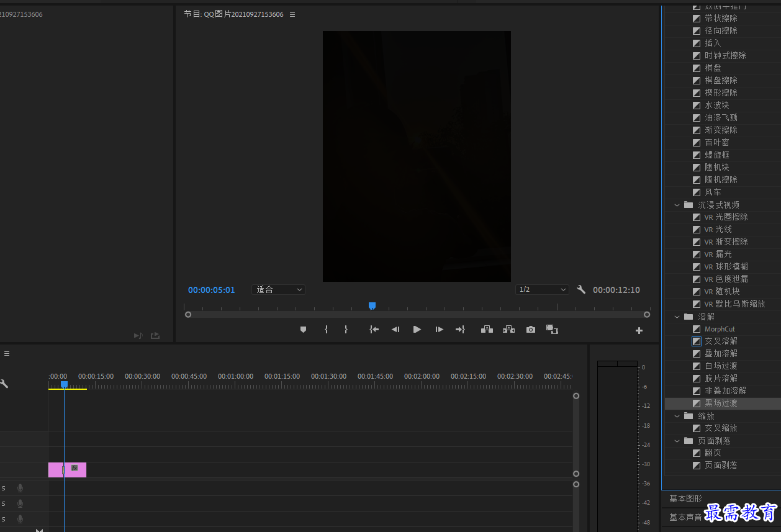Select the 黑场过渡 transition

tap(721, 403)
